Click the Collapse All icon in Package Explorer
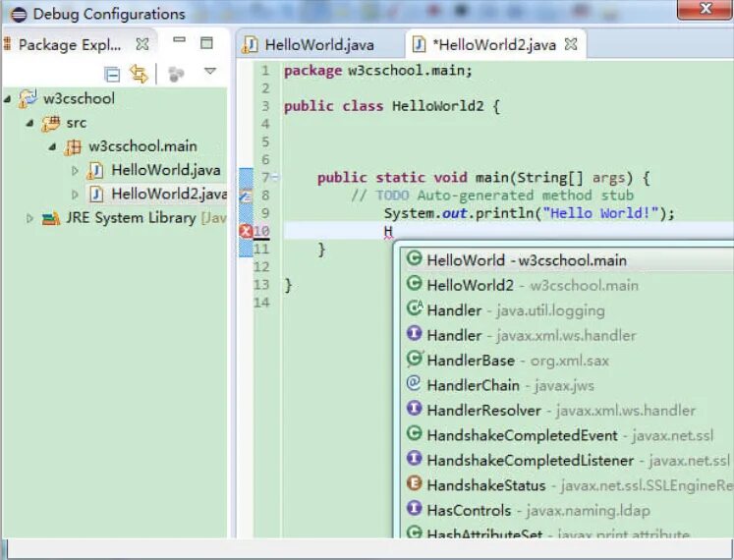 pos(112,74)
